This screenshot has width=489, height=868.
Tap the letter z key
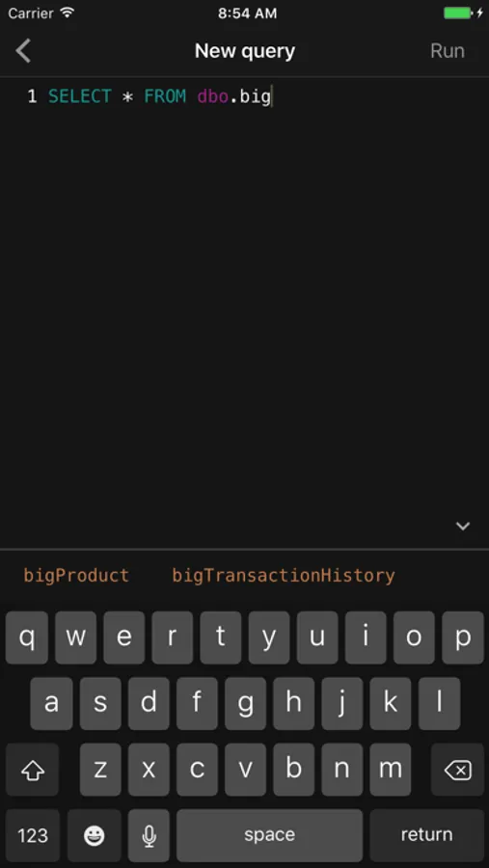pyautogui.click(x=100, y=770)
